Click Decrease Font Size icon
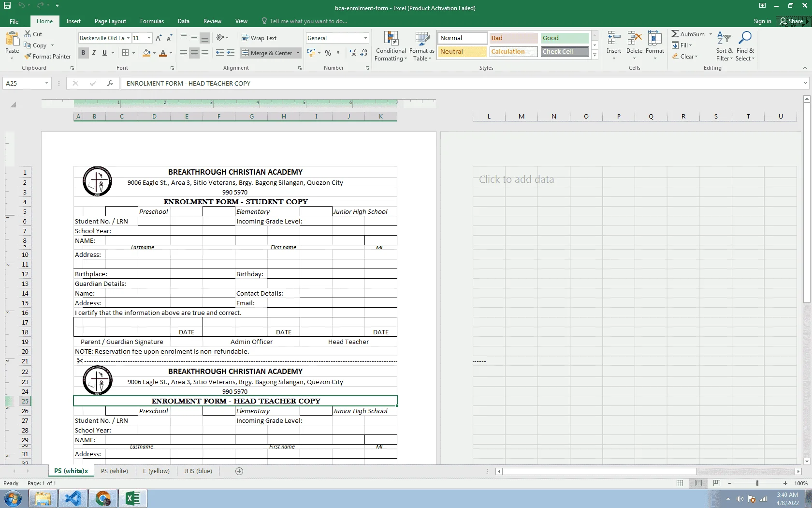812x508 pixels. [169, 38]
